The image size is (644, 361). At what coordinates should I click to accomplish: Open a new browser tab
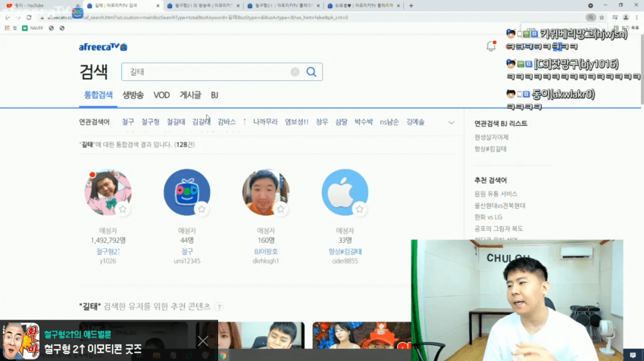pos(411,6)
